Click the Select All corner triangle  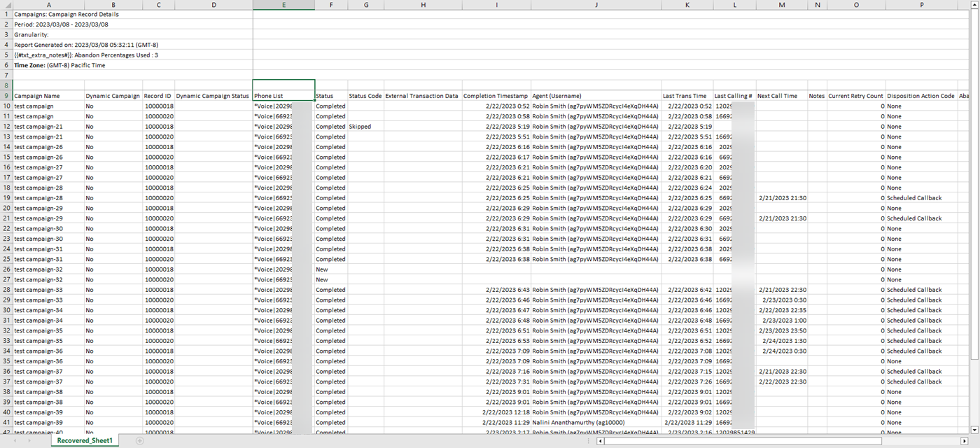point(6,4)
